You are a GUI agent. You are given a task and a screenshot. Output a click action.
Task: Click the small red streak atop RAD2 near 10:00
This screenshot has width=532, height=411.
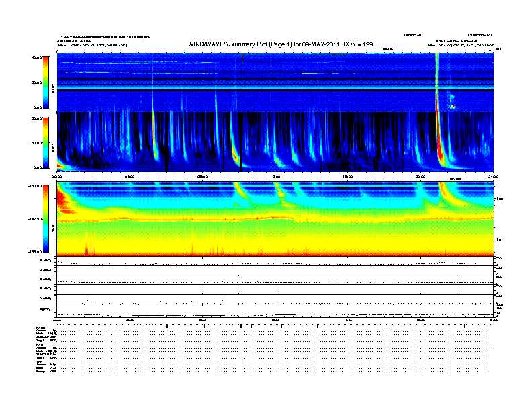pos(242,58)
